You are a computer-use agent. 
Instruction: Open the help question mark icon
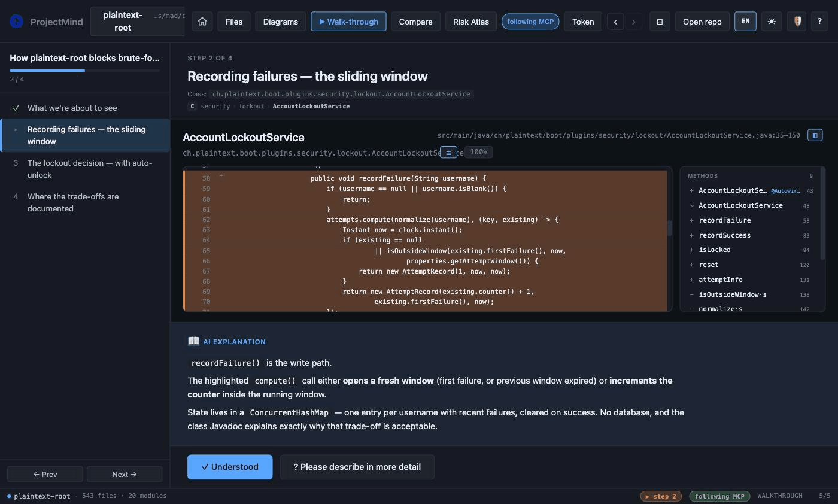[820, 22]
